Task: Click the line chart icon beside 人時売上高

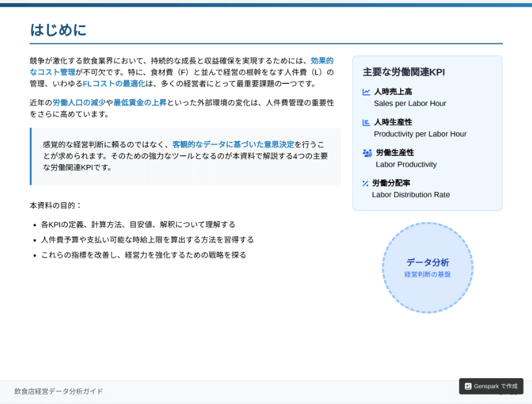Action: (x=366, y=92)
